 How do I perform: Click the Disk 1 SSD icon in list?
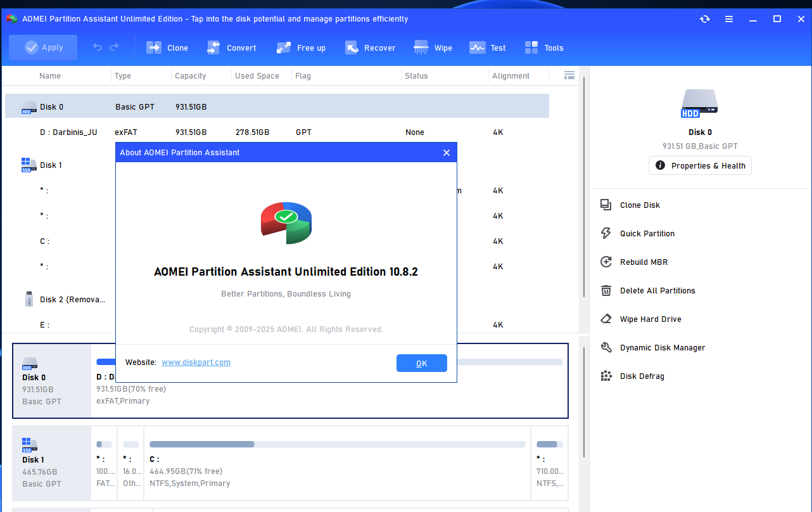(28, 165)
